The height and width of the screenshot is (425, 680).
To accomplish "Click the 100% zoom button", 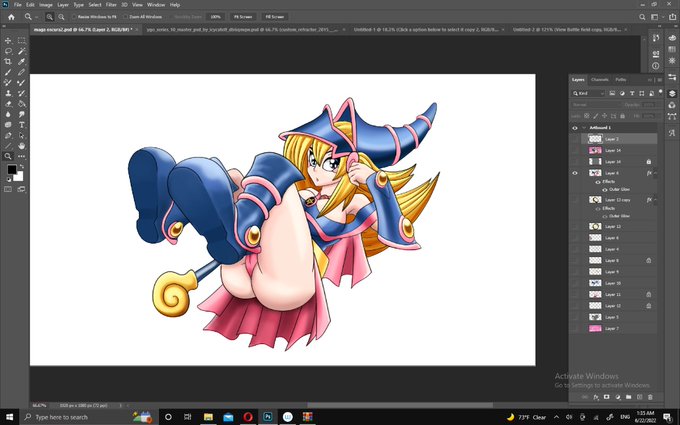I will click(x=216, y=17).
